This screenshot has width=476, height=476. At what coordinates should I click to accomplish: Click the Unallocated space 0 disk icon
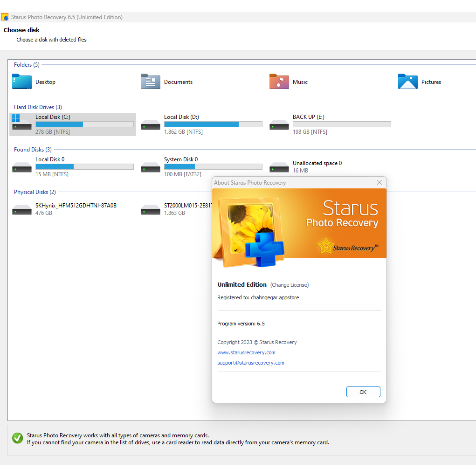pos(279,167)
